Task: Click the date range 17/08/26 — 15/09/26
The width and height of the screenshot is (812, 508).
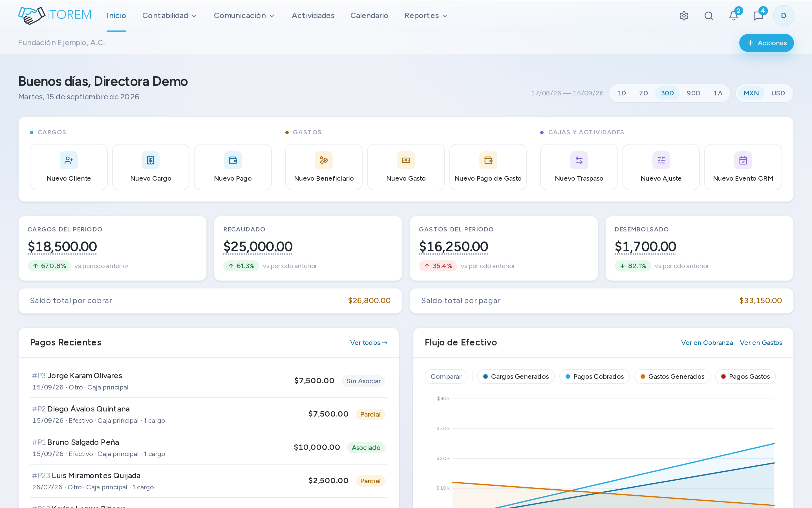Action: coord(567,93)
